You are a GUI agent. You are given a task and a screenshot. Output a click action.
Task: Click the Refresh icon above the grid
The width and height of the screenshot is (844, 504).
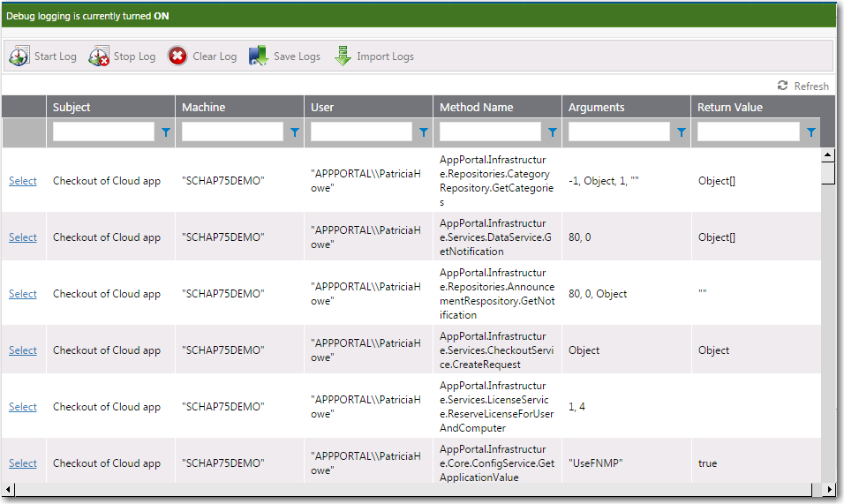click(782, 86)
